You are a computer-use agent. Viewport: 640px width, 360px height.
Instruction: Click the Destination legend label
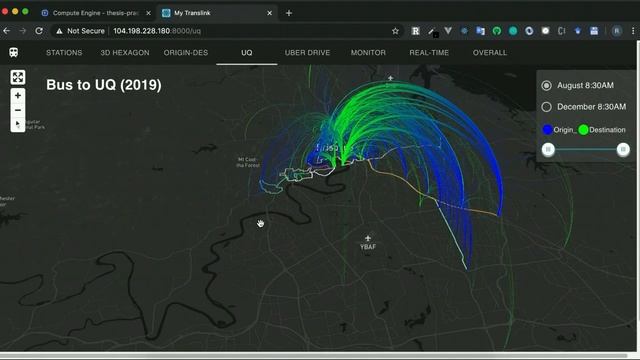607,130
